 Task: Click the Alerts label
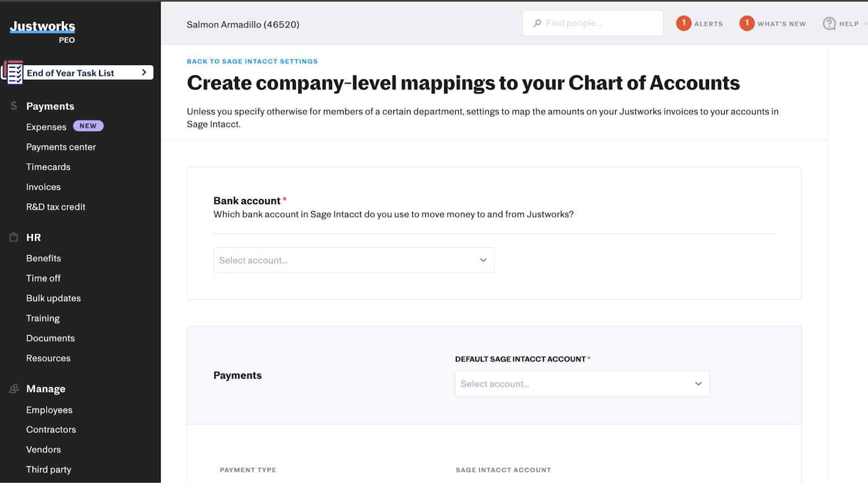pos(709,24)
